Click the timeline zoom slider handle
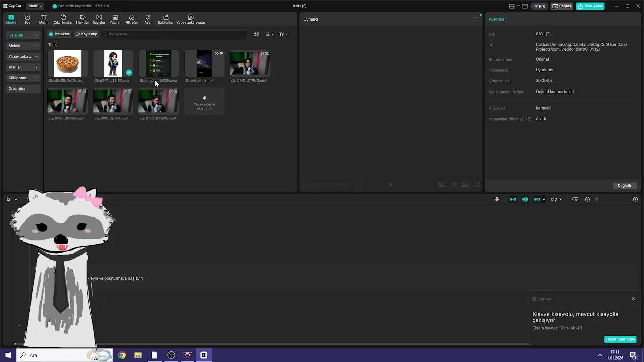The height and width of the screenshot is (362, 644). pos(597,199)
